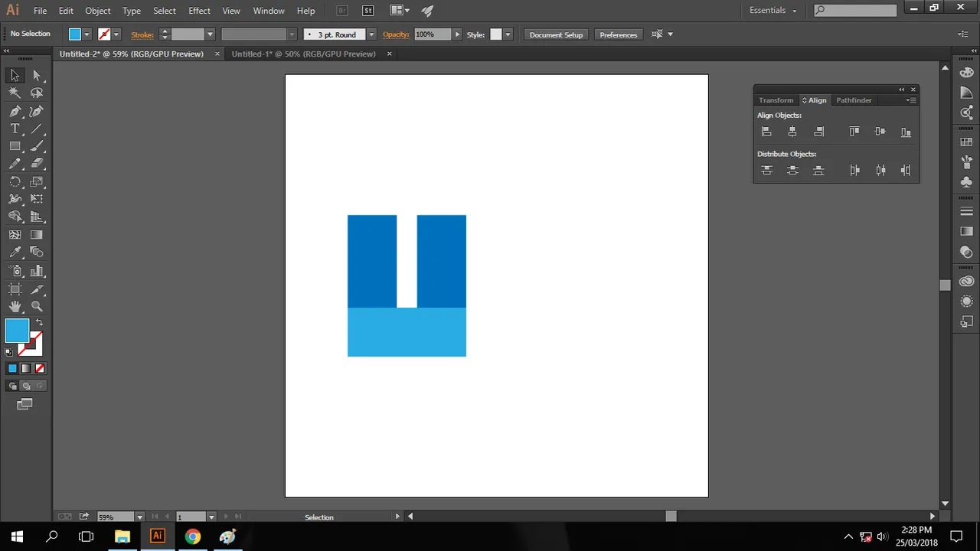Expand Opacity slider arrow
Screen dimensions: 980x551
457,34
